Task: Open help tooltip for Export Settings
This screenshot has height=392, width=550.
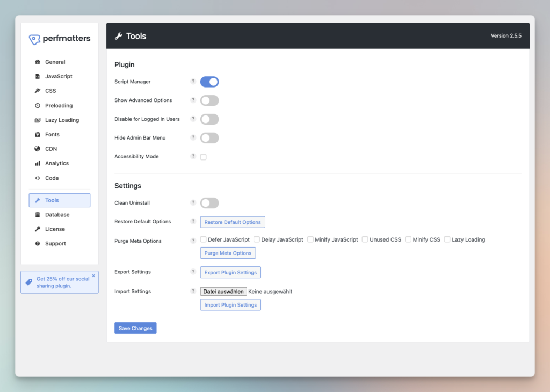Action: coord(193,272)
